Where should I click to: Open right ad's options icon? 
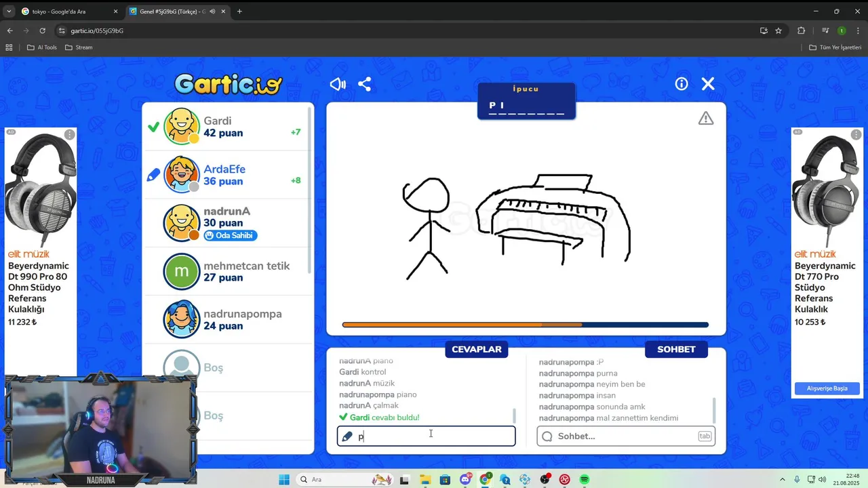[856, 135]
